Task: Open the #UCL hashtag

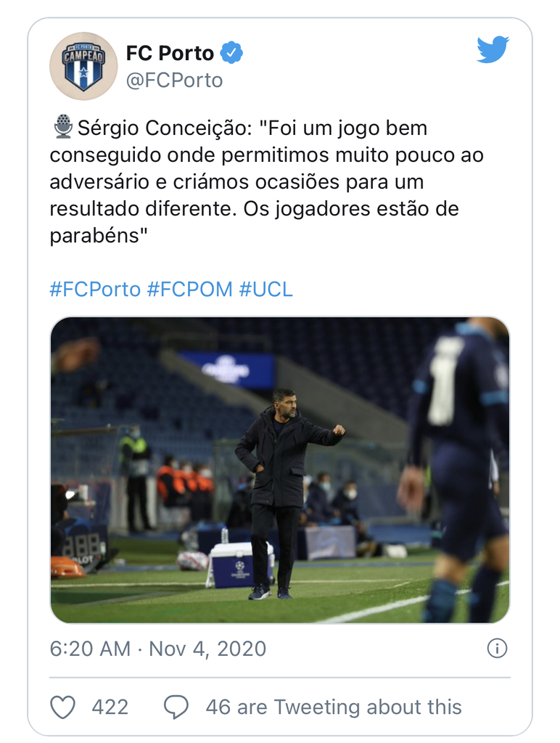Action: 265,289
